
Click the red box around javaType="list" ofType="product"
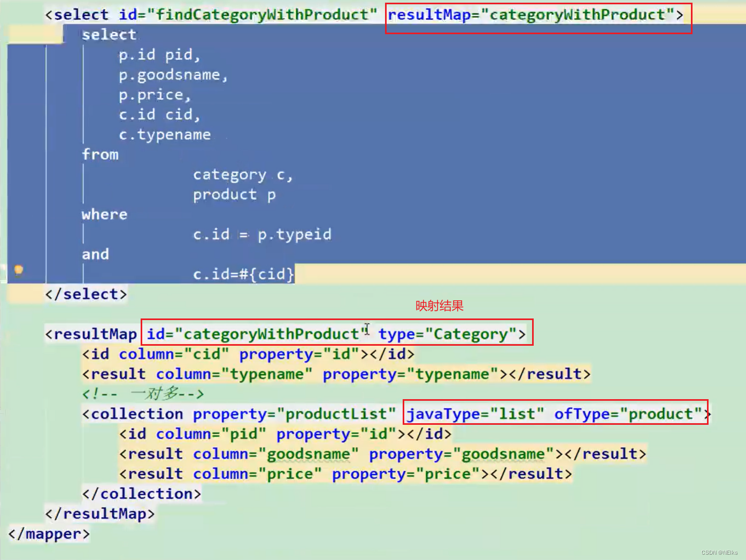pos(555,414)
